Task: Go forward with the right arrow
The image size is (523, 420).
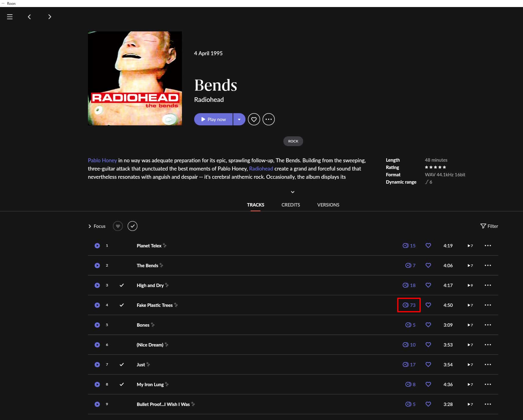Action: pos(50,17)
